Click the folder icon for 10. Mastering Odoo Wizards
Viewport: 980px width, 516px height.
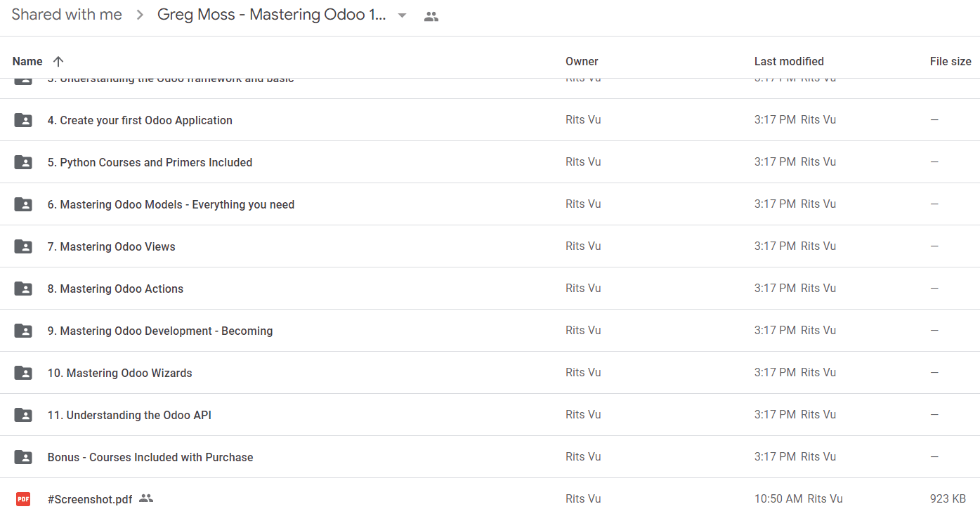click(23, 373)
